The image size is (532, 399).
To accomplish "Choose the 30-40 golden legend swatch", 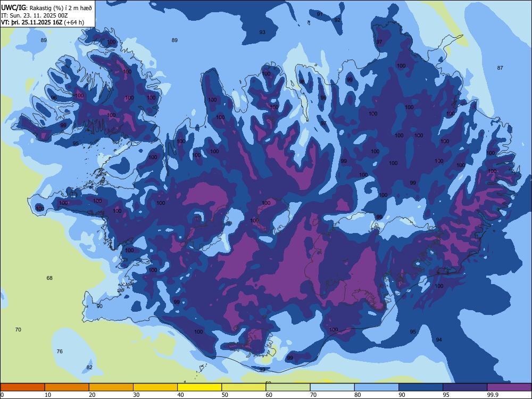I will [x=155, y=387].
